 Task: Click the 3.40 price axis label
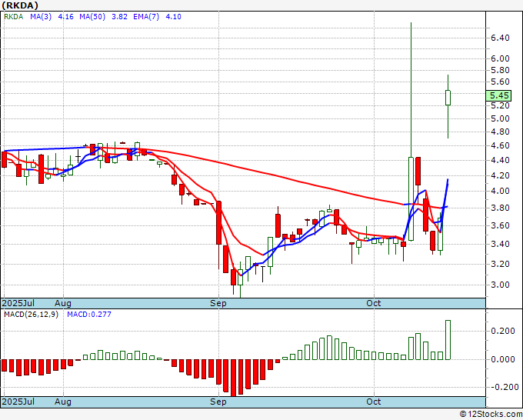500,244
